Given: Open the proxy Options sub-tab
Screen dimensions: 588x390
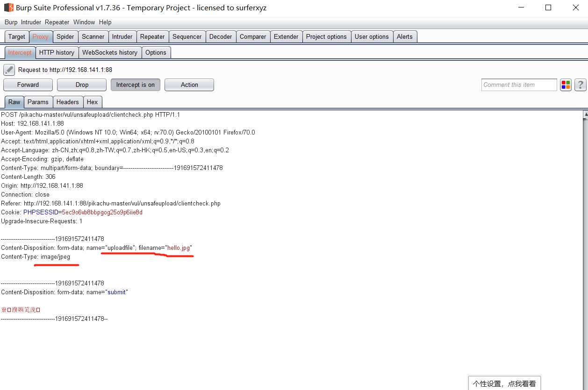Looking at the screenshot, I should (x=156, y=52).
